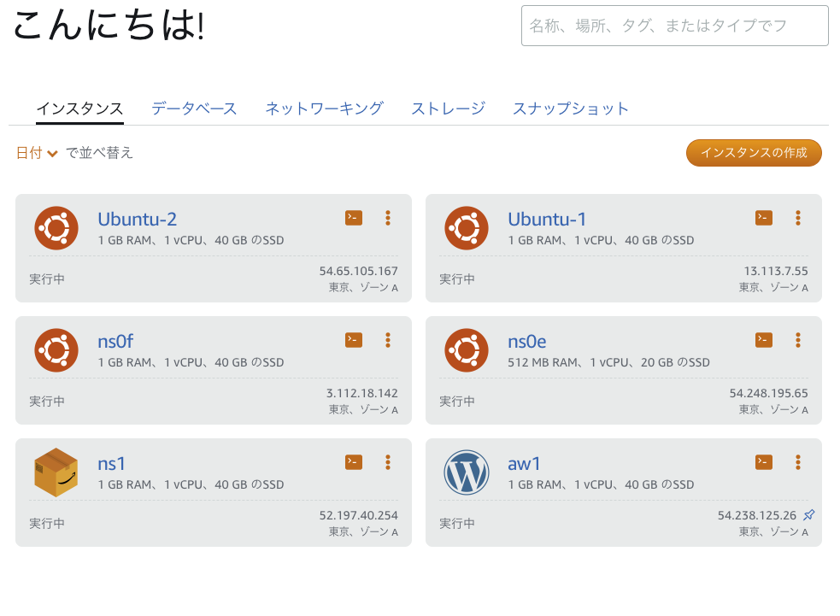Switch to the データベース tab
This screenshot has width=840, height=616.
194,109
